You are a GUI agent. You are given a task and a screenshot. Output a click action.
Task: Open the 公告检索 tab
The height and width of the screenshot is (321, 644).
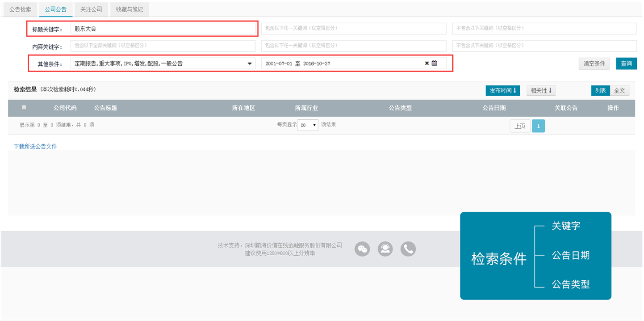pos(21,9)
